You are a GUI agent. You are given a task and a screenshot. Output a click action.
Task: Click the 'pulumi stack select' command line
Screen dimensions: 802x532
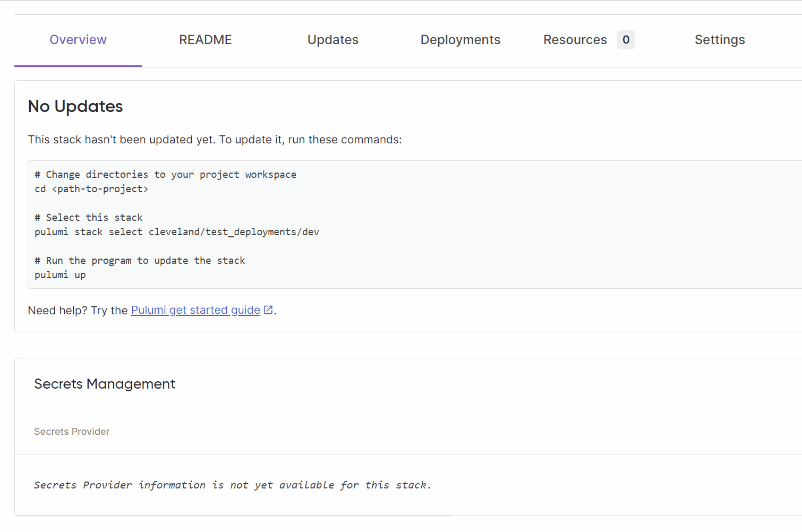177,232
